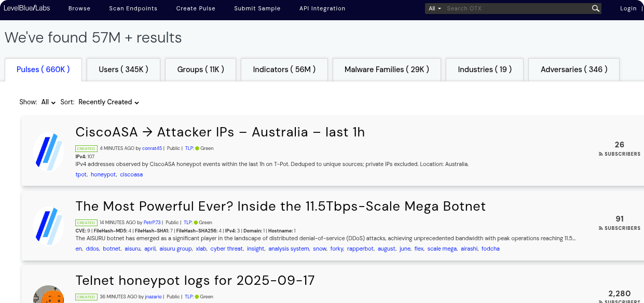
Task: Click the LevelBlue Labs logo
Action: 27,8
